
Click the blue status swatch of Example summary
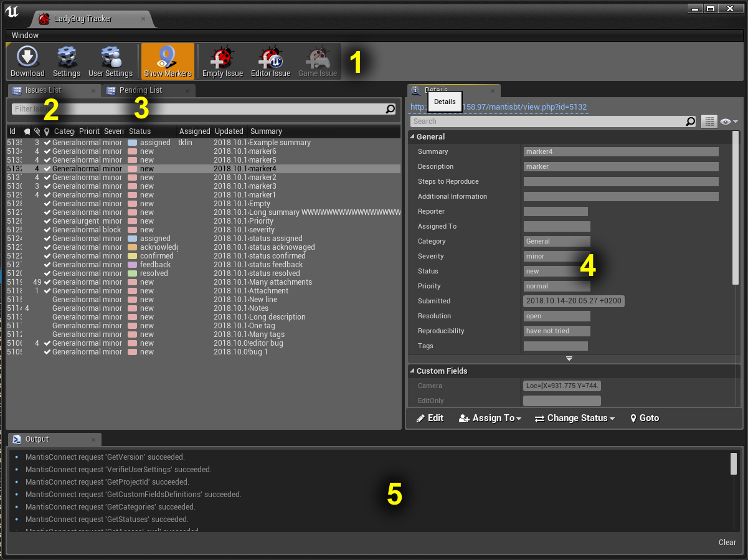pyautogui.click(x=132, y=143)
